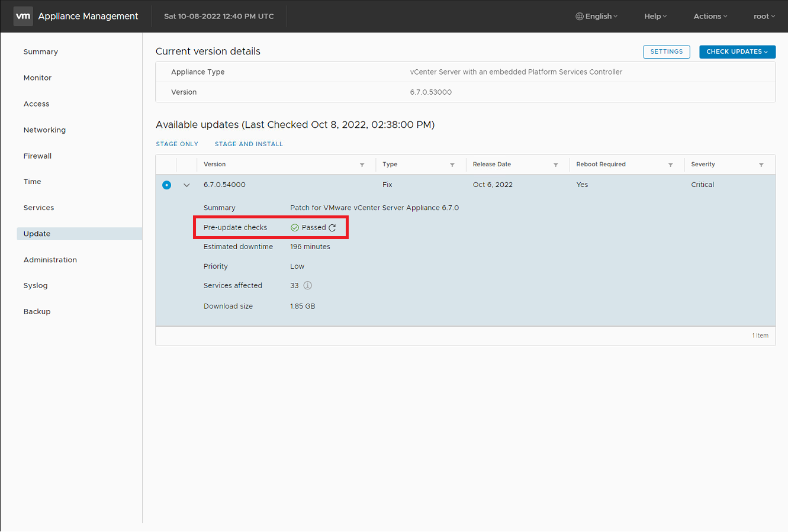This screenshot has height=532, width=788.
Task: Open the Reboot Required column filter icon
Action: (x=671, y=165)
